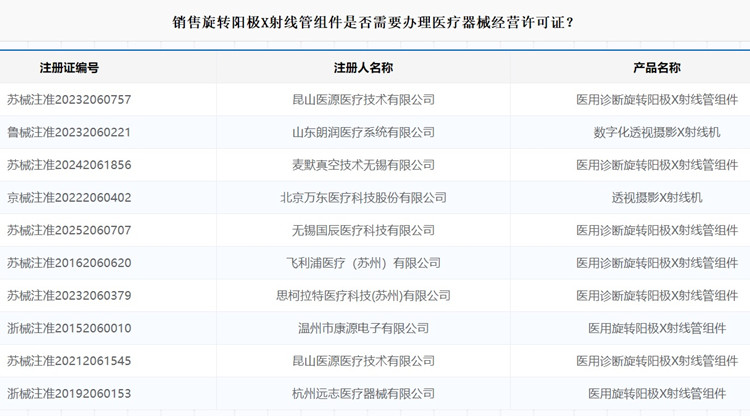
Task: Select registration number 苏械注准20212061545
Action: (x=69, y=361)
